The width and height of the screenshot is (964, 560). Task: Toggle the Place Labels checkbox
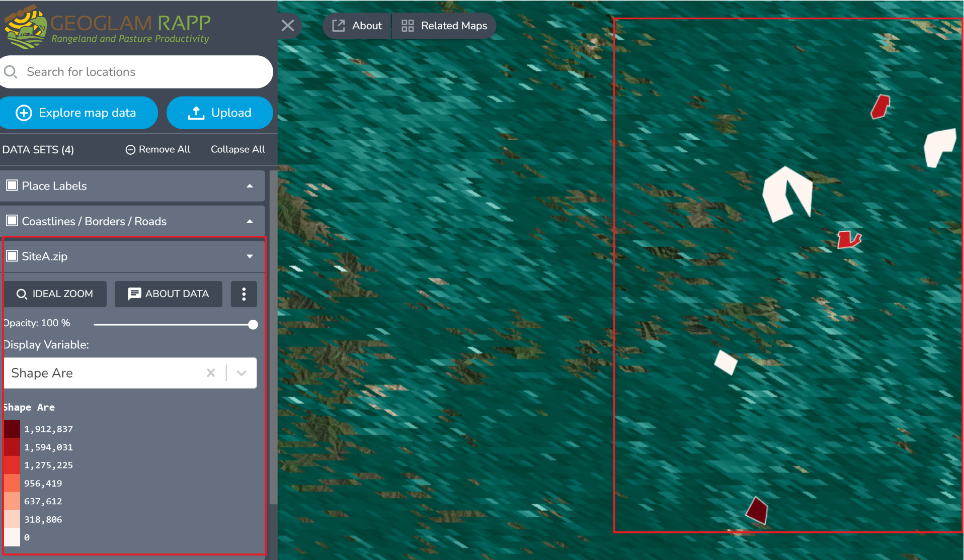tap(12, 185)
